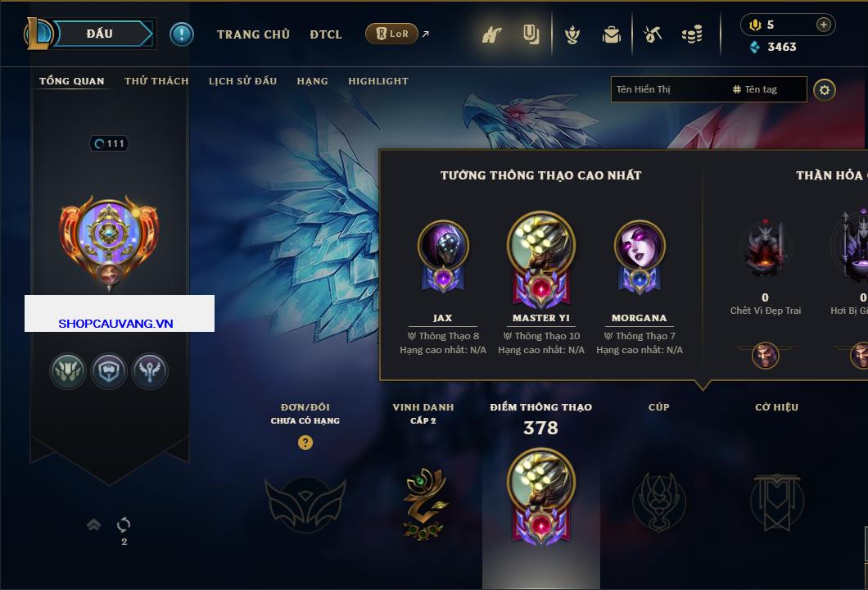Open the Vinh Danh Cấp 2 emblem
Image resolution: width=868 pixels, height=590 pixels.
click(424, 502)
